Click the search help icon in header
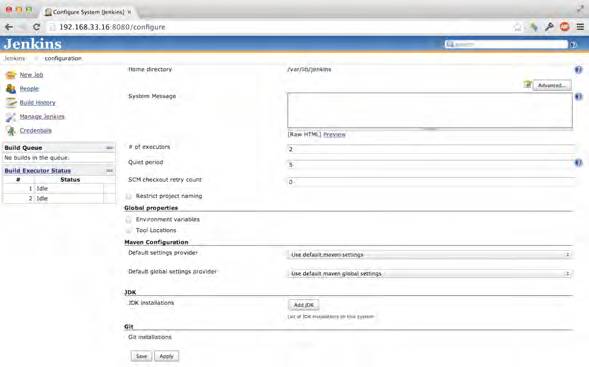The image size is (589, 367). click(x=573, y=45)
